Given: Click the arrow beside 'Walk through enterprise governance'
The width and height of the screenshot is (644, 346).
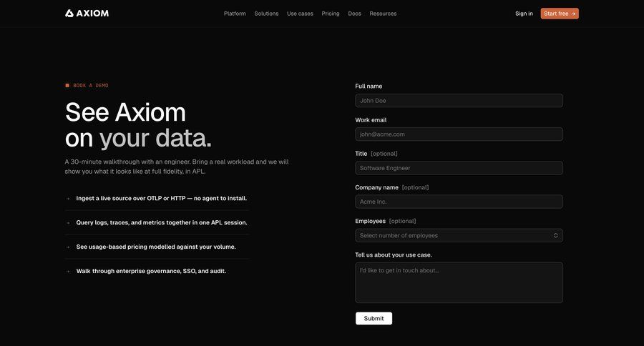Looking at the screenshot, I should coord(68,272).
